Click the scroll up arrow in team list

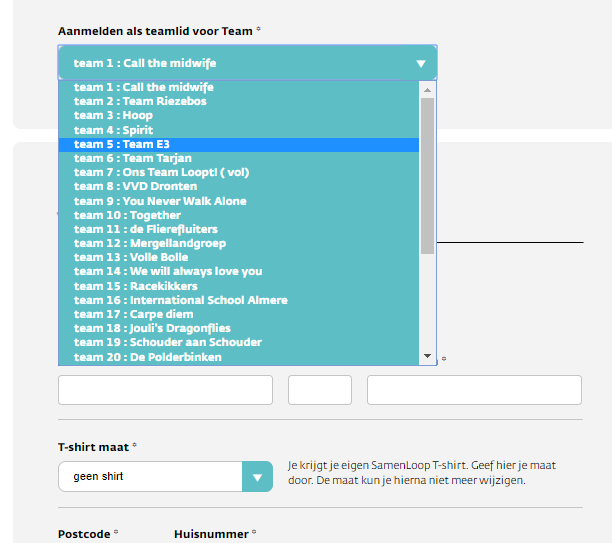click(x=427, y=90)
